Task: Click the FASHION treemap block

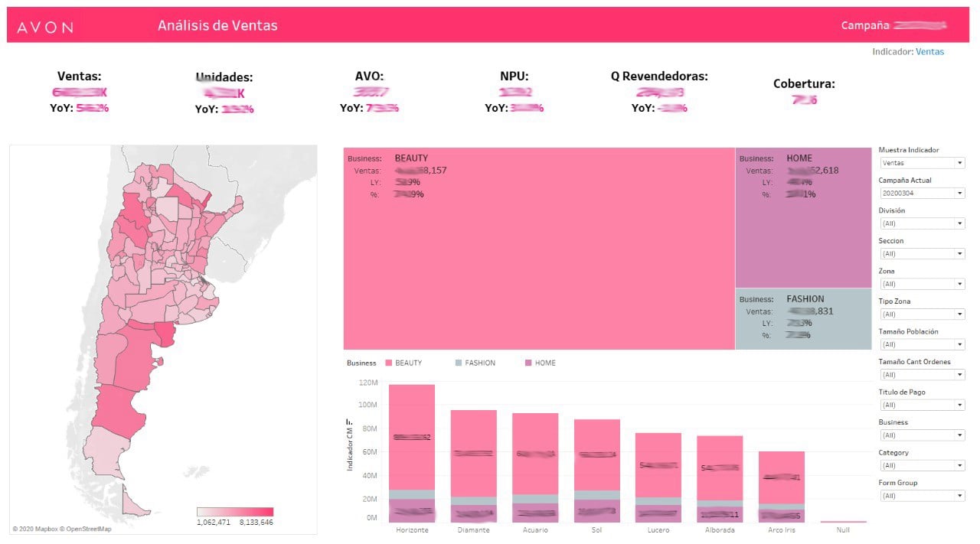Action: (803, 319)
